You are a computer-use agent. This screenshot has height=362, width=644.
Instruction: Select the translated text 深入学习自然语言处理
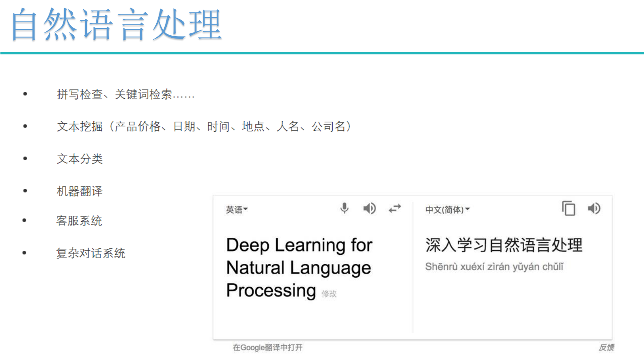coord(504,245)
